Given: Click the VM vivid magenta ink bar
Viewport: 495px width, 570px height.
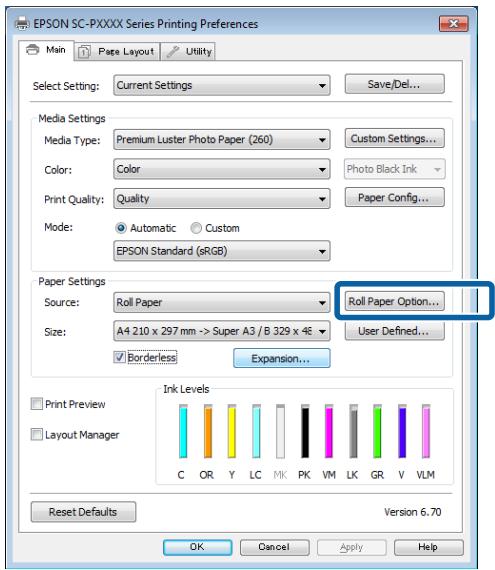Looking at the screenshot, I should [x=329, y=431].
